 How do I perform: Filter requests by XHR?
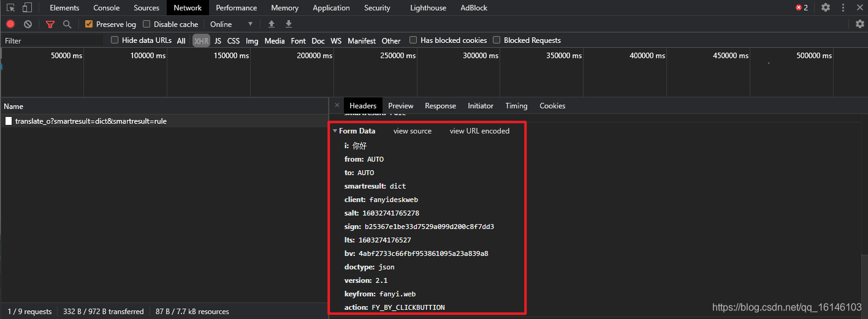[201, 40]
